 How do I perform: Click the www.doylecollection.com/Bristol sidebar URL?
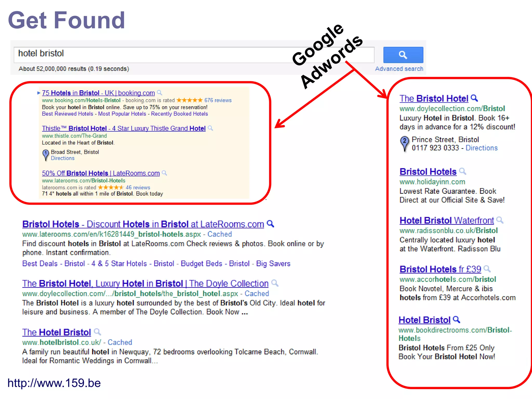coord(452,109)
